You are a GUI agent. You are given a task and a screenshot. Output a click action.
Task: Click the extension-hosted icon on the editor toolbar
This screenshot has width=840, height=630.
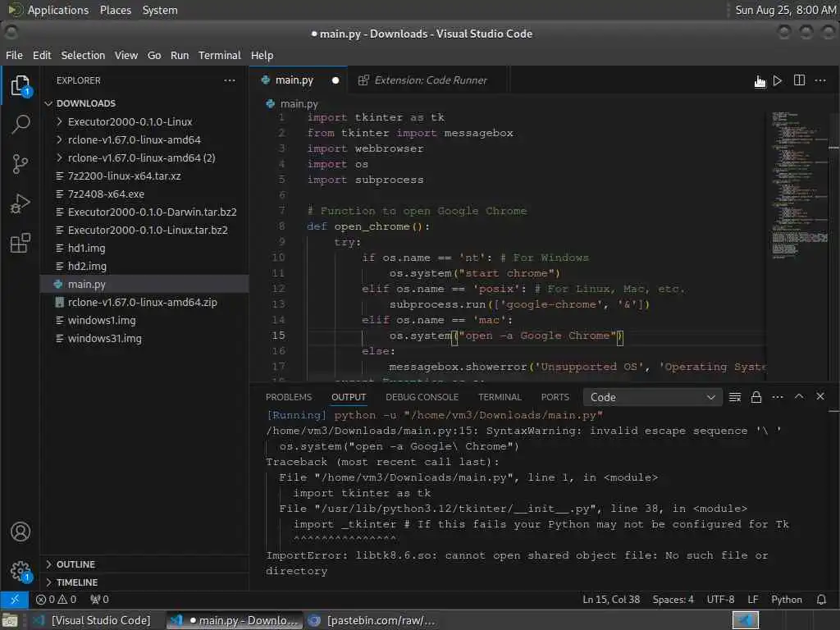[x=760, y=81]
